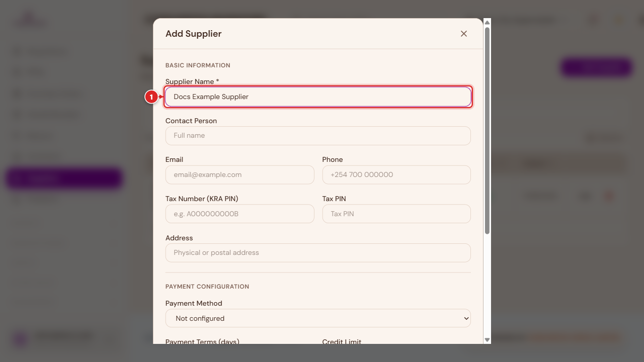Click the Phone input field

click(x=396, y=175)
